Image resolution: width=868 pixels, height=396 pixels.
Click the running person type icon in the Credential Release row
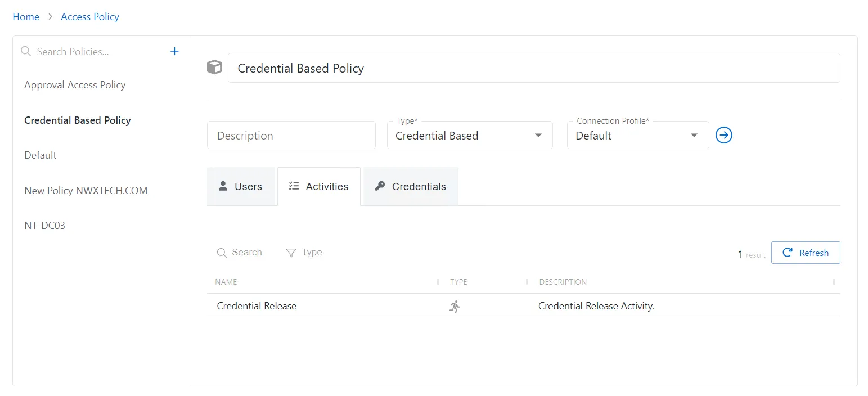(455, 306)
